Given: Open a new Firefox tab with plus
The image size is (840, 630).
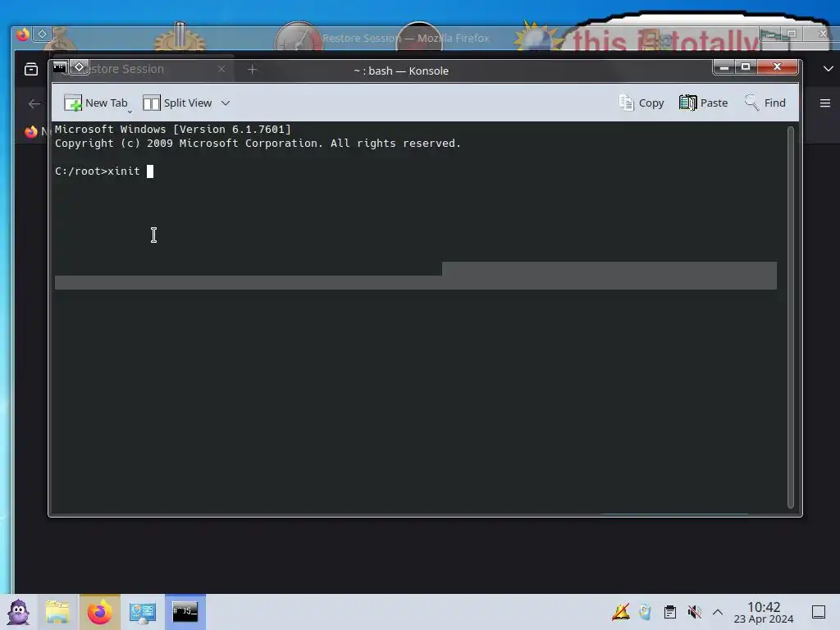Looking at the screenshot, I should tap(253, 69).
